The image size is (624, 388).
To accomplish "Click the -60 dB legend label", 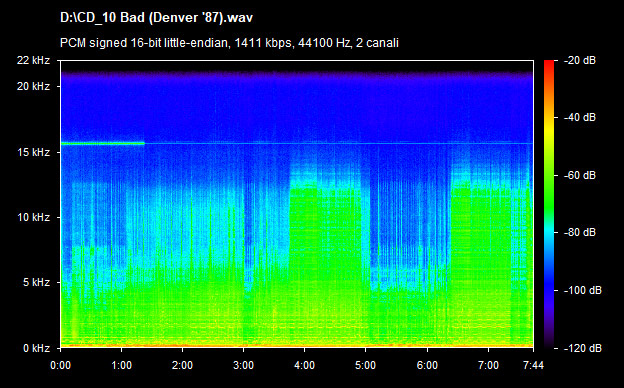I will 580,175.
